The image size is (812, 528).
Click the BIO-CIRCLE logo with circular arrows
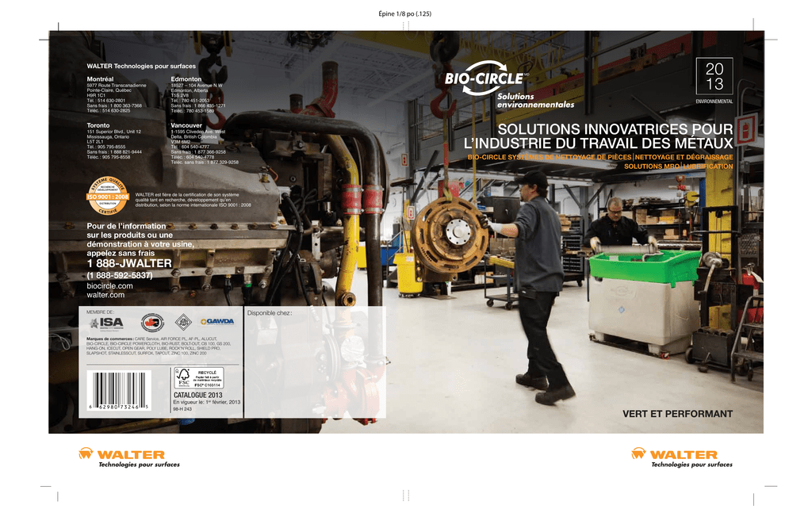487,78
